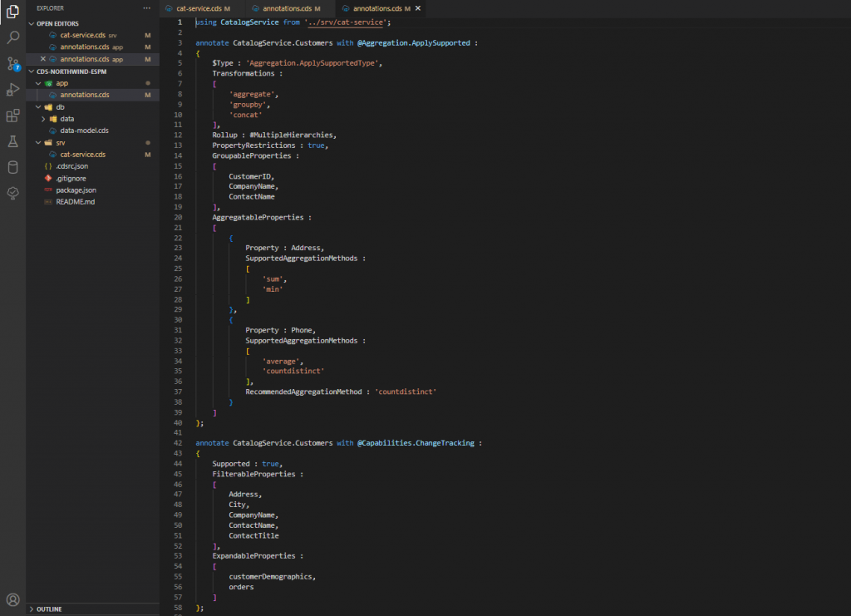Click the 'aggregate' transformation string
The height and width of the screenshot is (616, 851).
pos(252,94)
